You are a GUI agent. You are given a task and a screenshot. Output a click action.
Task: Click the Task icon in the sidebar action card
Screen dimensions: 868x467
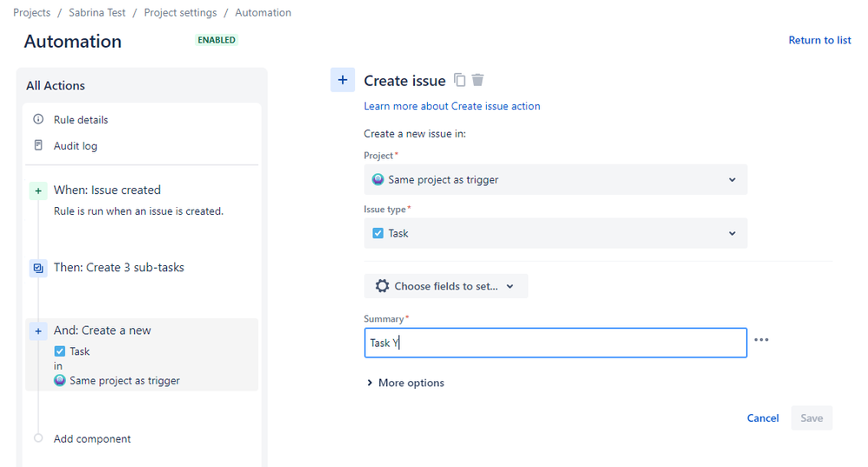pos(60,350)
